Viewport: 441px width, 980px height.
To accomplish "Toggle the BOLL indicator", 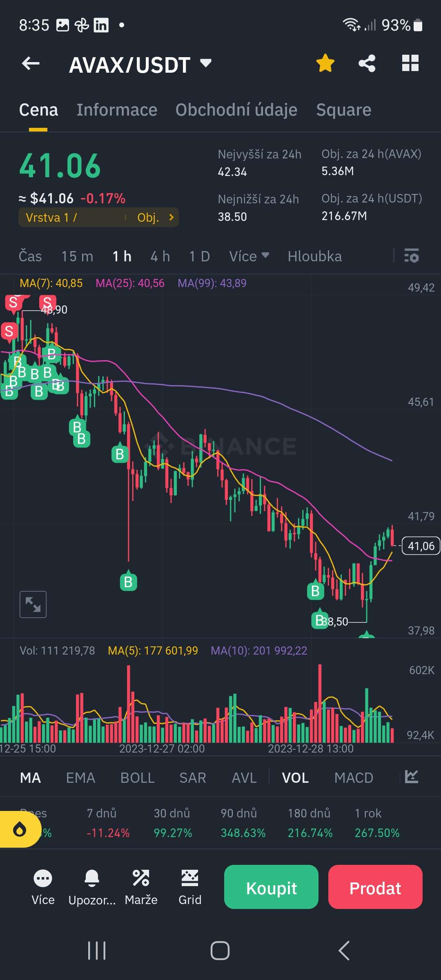I will pos(137,778).
